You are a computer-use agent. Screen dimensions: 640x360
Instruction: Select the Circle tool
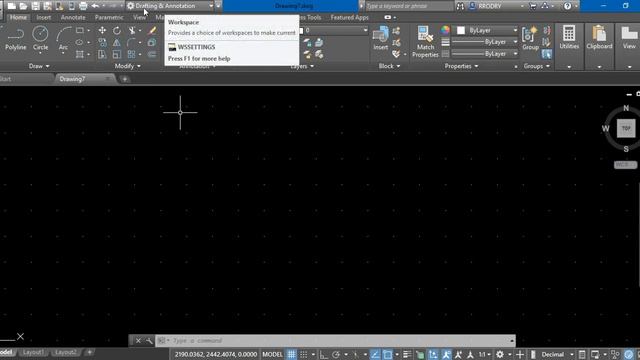[40, 38]
